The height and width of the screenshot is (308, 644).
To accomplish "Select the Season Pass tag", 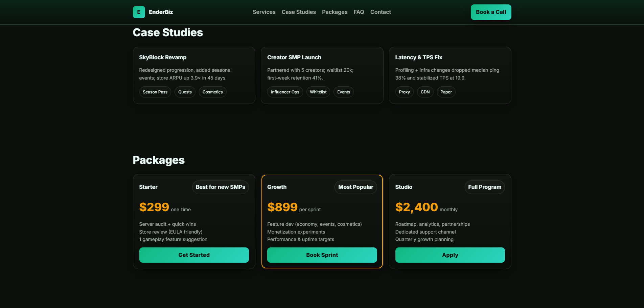I will click(155, 92).
